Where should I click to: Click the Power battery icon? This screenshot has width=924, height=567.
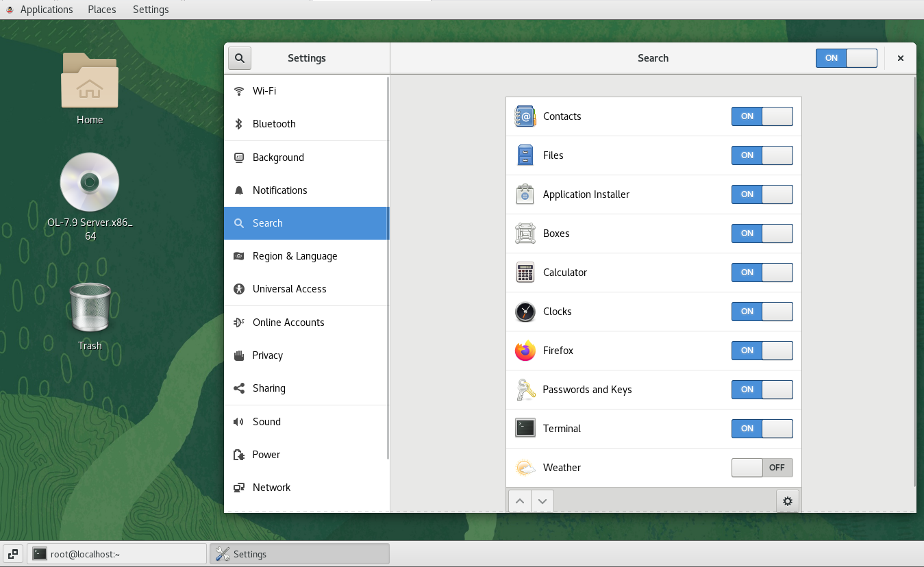pyautogui.click(x=239, y=455)
